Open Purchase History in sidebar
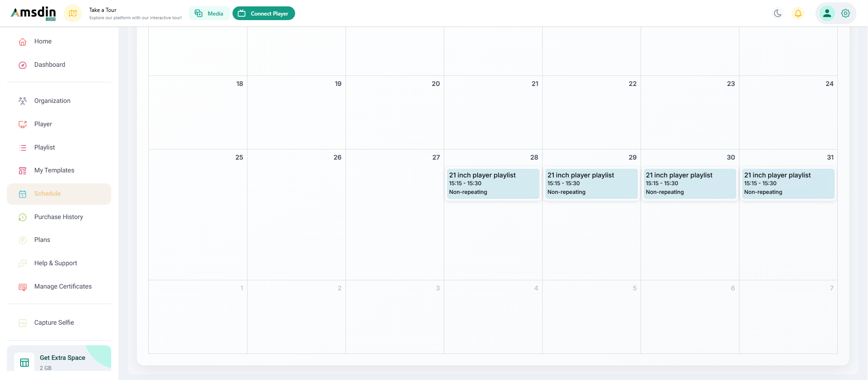868x380 pixels. (x=59, y=217)
